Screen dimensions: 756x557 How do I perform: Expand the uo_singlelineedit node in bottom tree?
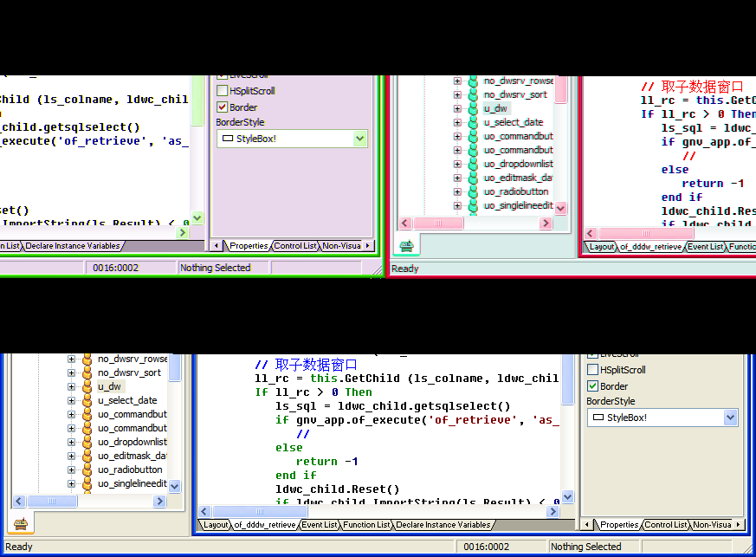click(x=72, y=483)
